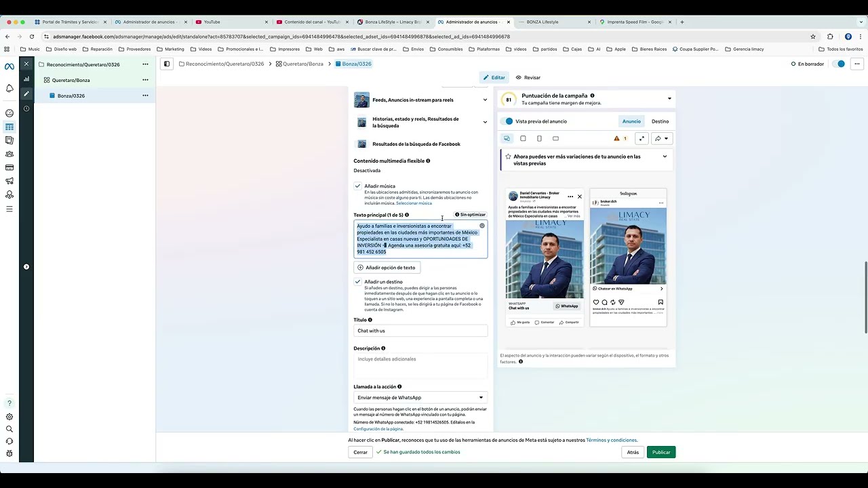The height and width of the screenshot is (488, 868).
Task: Expand ad preview to full screen
Action: [642, 138]
